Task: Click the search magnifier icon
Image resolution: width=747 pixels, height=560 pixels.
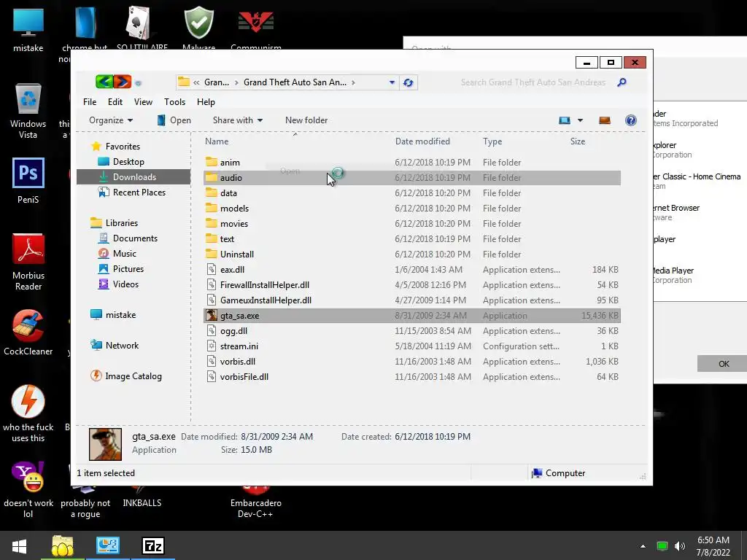Action: [622, 82]
